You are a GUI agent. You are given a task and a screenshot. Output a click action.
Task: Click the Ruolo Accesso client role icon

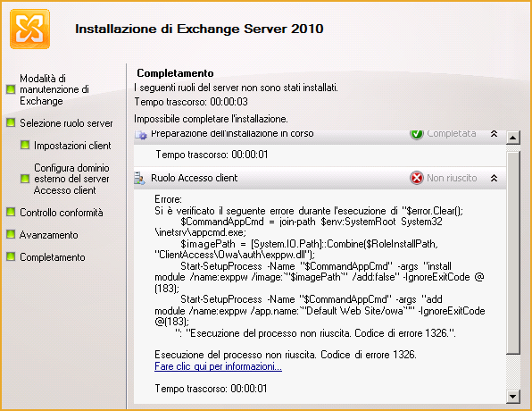(x=140, y=178)
